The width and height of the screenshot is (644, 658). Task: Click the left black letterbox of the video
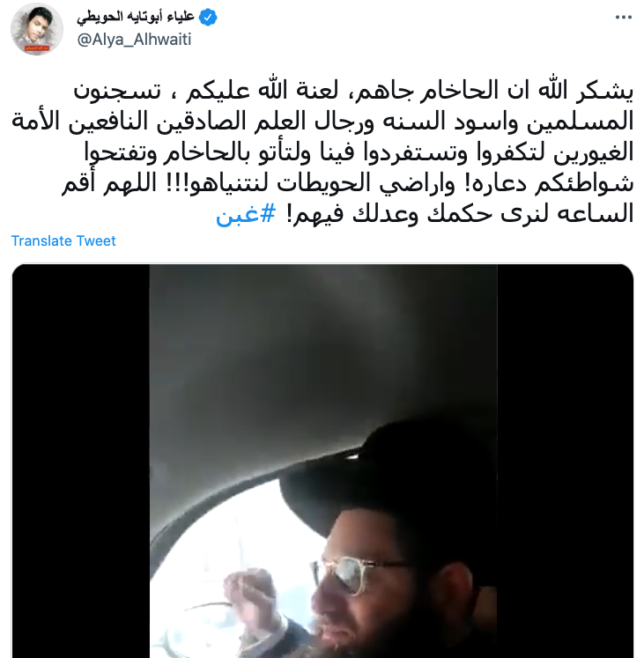(x=81, y=461)
